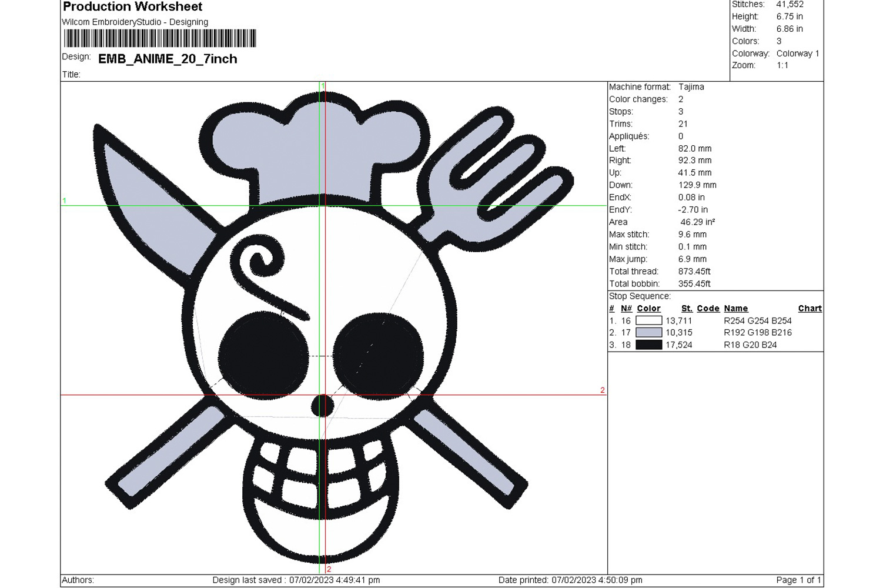This screenshot has width=883, height=588.
Task: Click the skull's left black eye
Action: tap(263, 355)
